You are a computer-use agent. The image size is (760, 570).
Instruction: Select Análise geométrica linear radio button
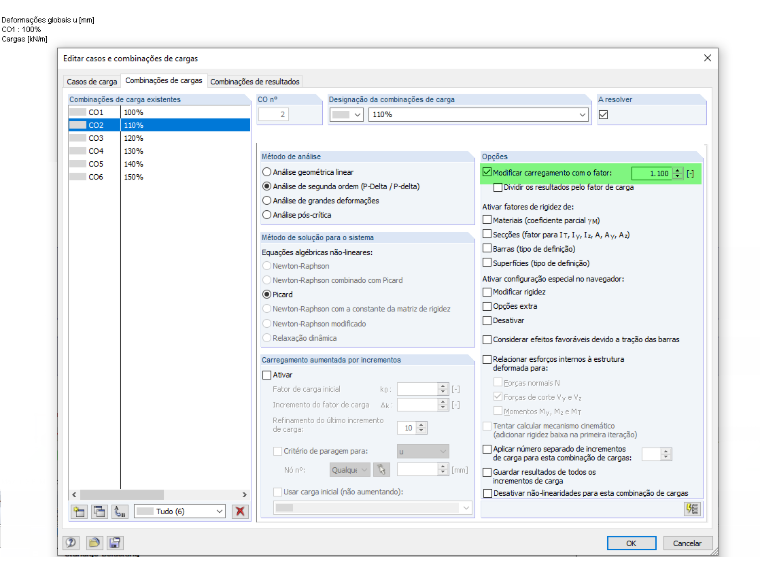tap(267, 172)
